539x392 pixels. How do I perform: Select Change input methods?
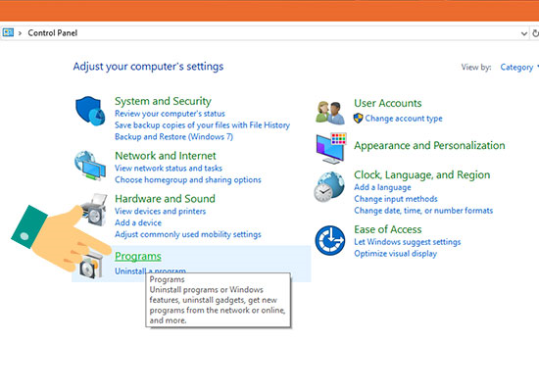point(396,199)
